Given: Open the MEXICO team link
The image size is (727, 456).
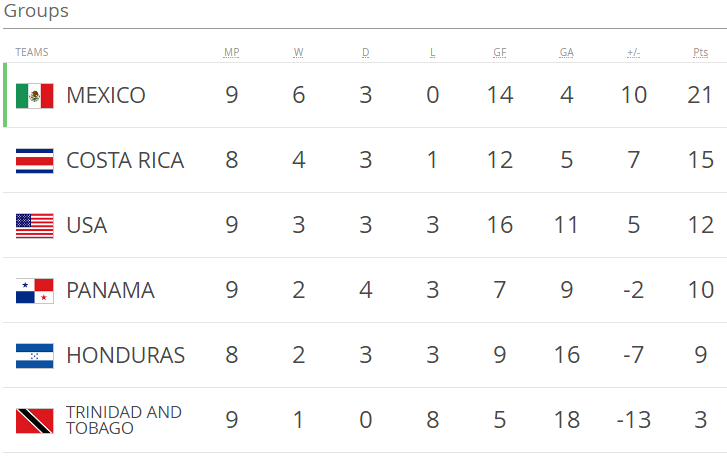Looking at the screenshot, I should point(106,96).
